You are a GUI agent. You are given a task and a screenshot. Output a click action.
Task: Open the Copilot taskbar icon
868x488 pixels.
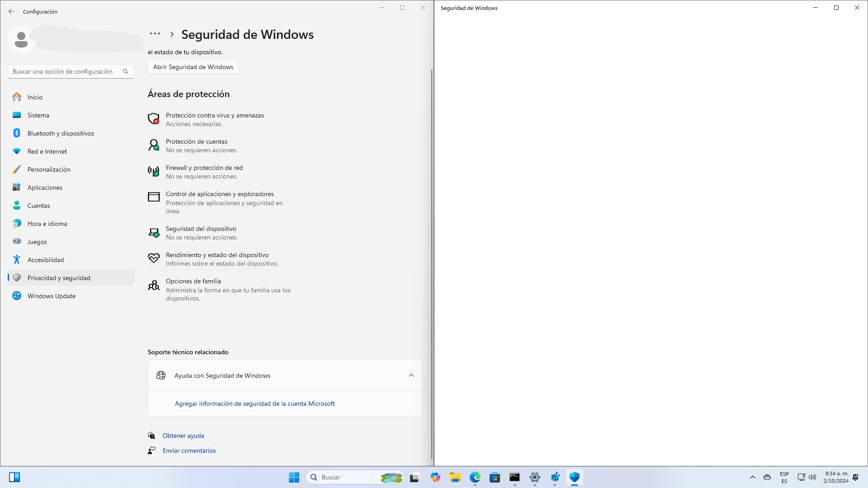[435, 477]
